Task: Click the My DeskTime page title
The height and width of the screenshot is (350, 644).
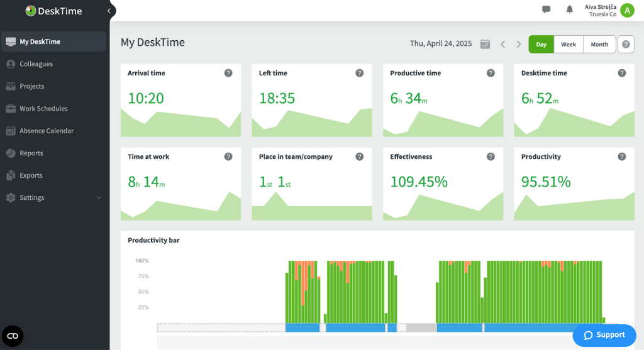Action: click(x=153, y=42)
